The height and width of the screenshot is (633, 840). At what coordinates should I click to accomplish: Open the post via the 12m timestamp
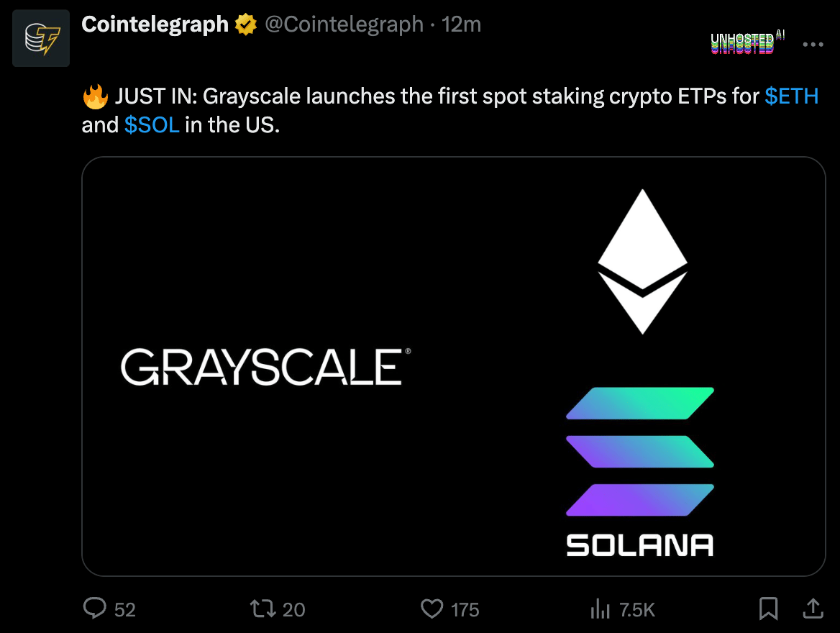click(462, 24)
